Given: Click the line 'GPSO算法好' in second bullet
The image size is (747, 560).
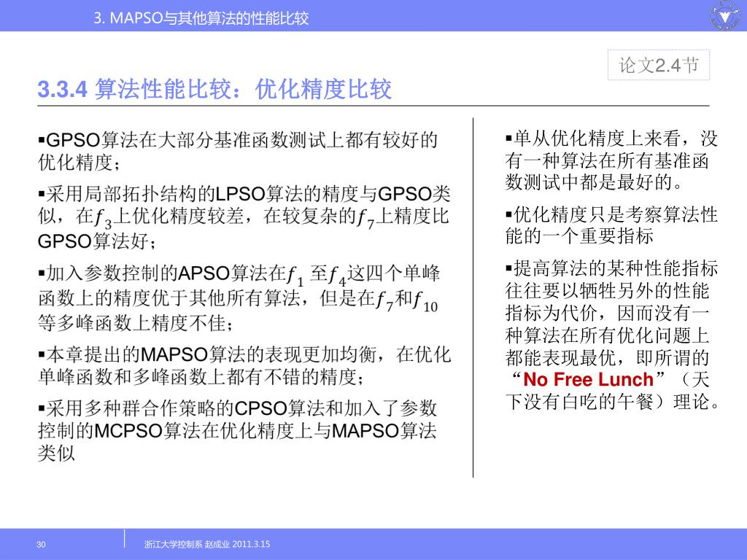Looking at the screenshot, I should coord(97,241).
